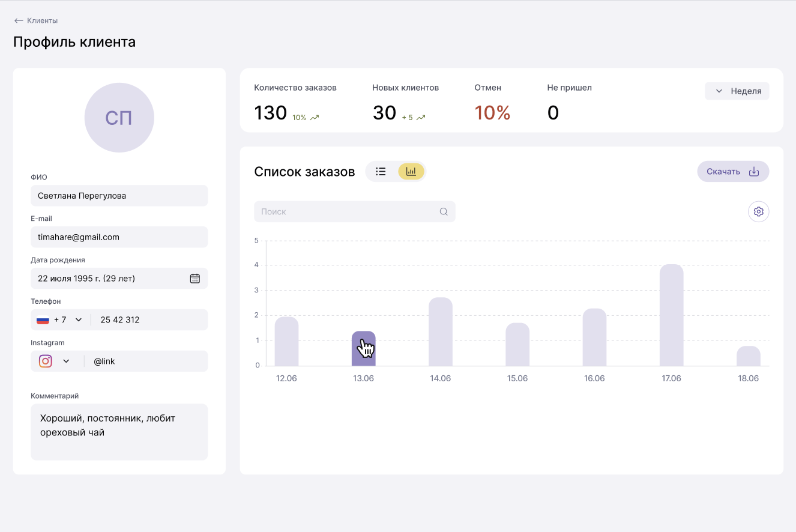Click the Не пришел value 0
796x532 pixels.
(553, 113)
